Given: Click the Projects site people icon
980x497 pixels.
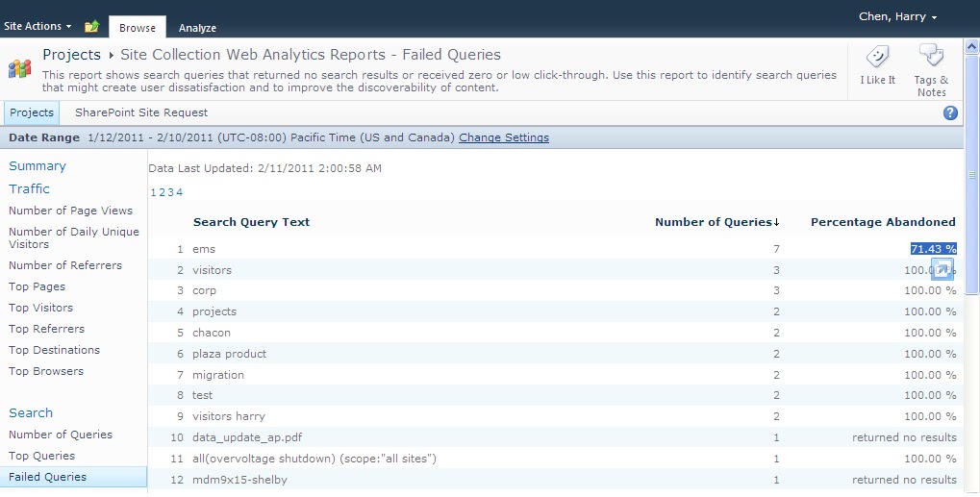Looking at the screenshot, I should (19, 68).
